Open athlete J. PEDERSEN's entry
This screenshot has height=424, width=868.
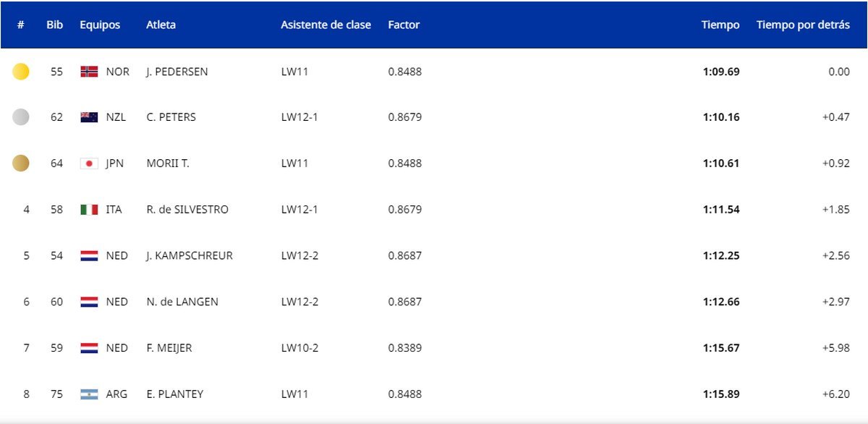point(177,72)
